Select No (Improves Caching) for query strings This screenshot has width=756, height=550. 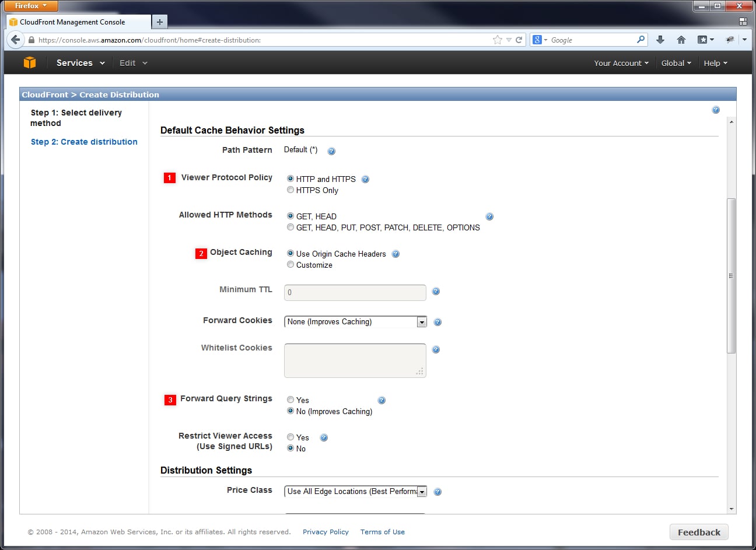click(290, 411)
